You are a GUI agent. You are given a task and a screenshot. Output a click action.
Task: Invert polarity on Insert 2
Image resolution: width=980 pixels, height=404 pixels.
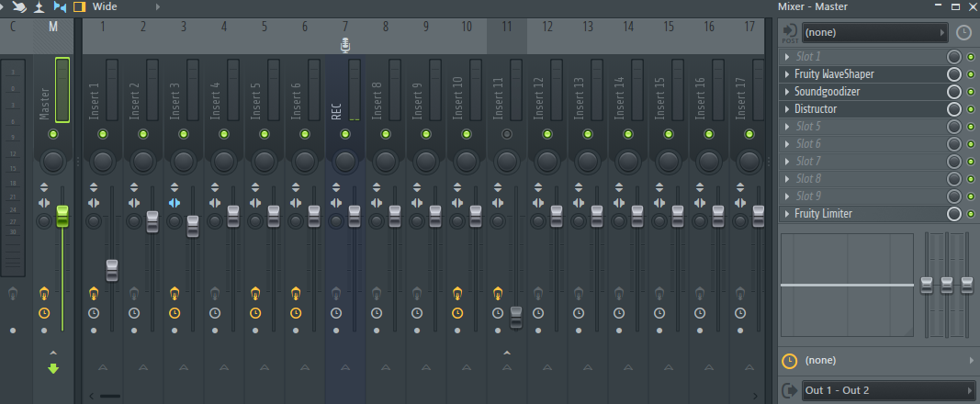tap(134, 186)
